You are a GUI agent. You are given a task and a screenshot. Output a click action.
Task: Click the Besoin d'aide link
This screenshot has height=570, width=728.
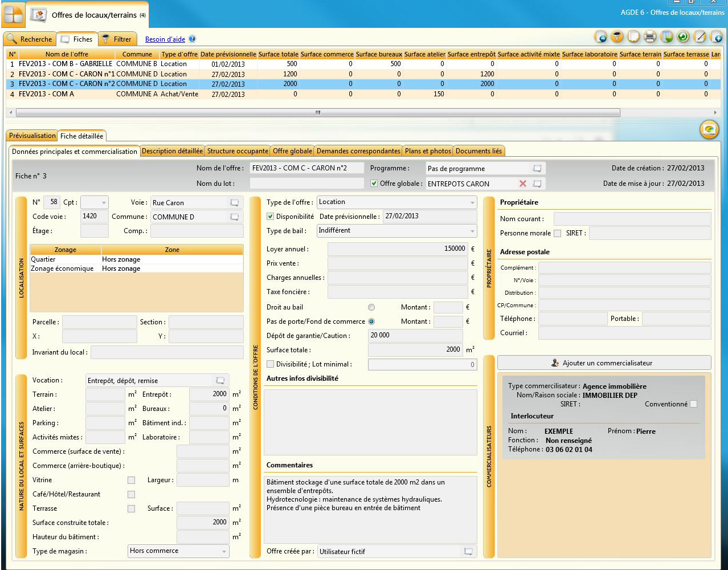pyautogui.click(x=165, y=39)
